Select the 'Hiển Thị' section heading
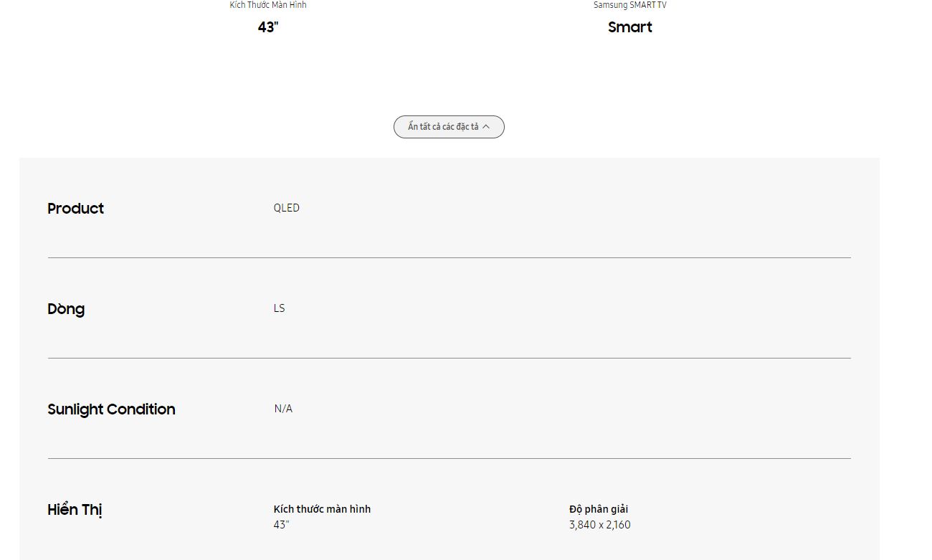The image size is (932, 560). 75,510
